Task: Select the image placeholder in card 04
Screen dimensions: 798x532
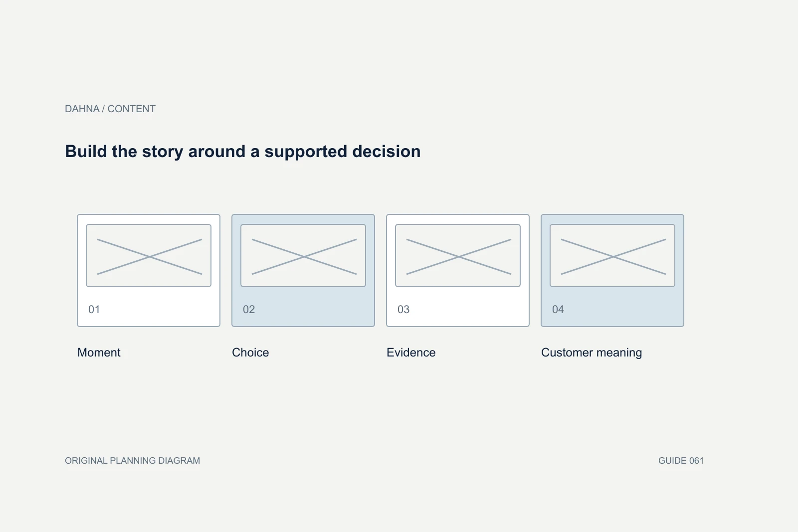Action: click(612, 255)
